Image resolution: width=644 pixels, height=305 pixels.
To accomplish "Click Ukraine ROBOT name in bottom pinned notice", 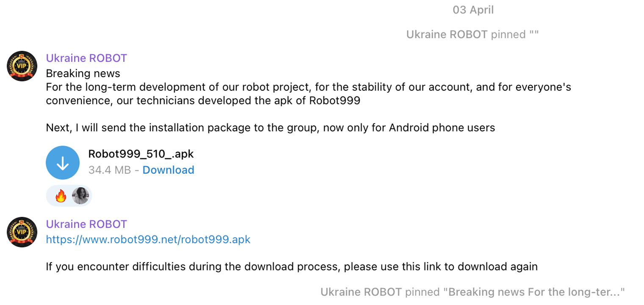I will 361,292.
